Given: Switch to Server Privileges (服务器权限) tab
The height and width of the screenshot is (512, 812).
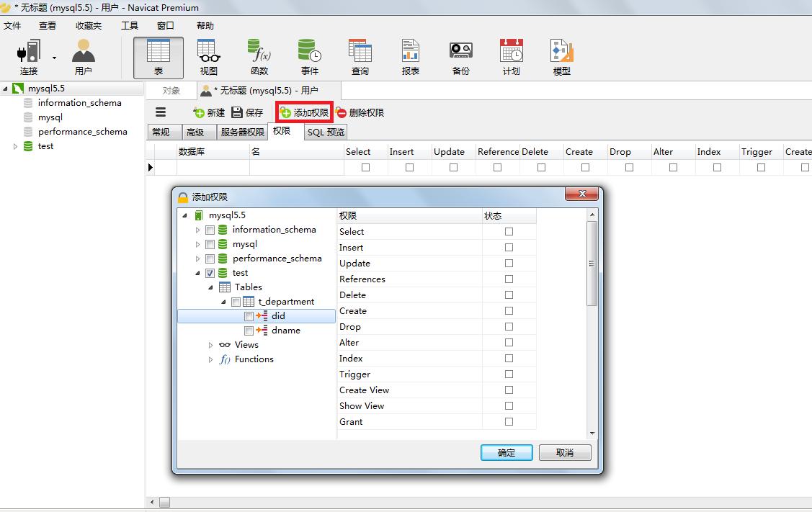Looking at the screenshot, I should click(242, 132).
